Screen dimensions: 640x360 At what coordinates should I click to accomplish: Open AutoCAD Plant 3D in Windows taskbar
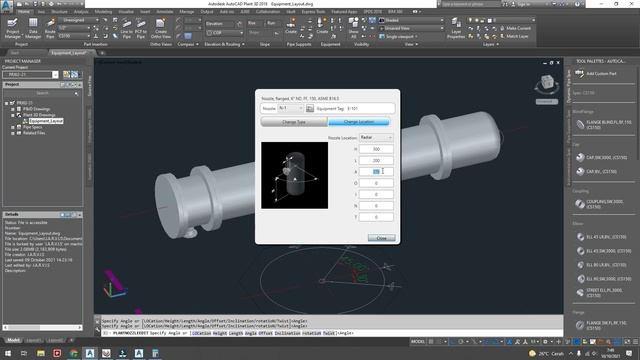(x=90, y=353)
